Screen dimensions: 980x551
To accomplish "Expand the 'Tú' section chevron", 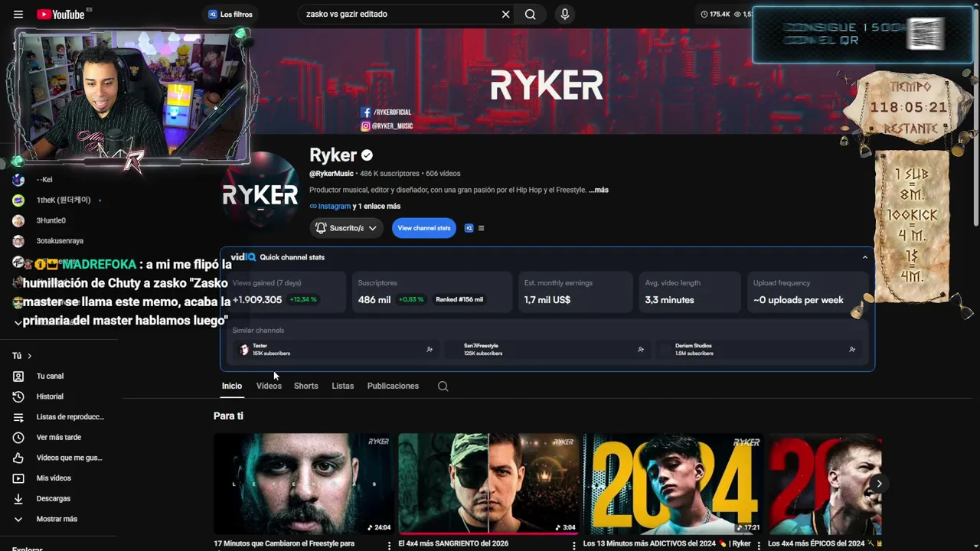I will pyautogui.click(x=29, y=356).
